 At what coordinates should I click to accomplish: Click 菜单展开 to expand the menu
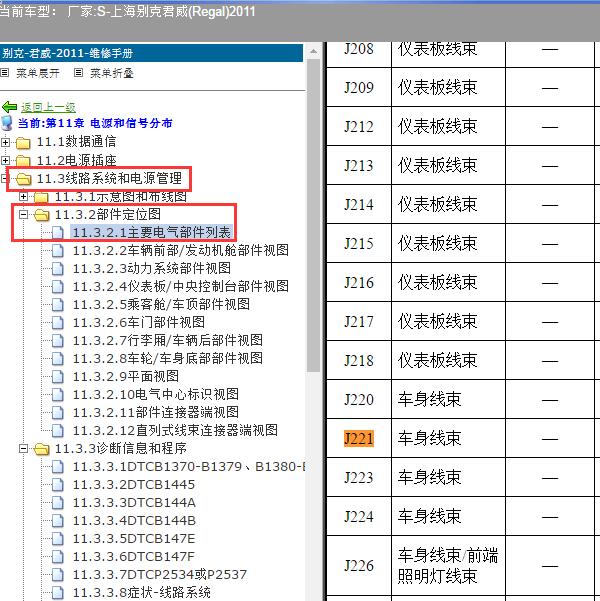pos(38,73)
